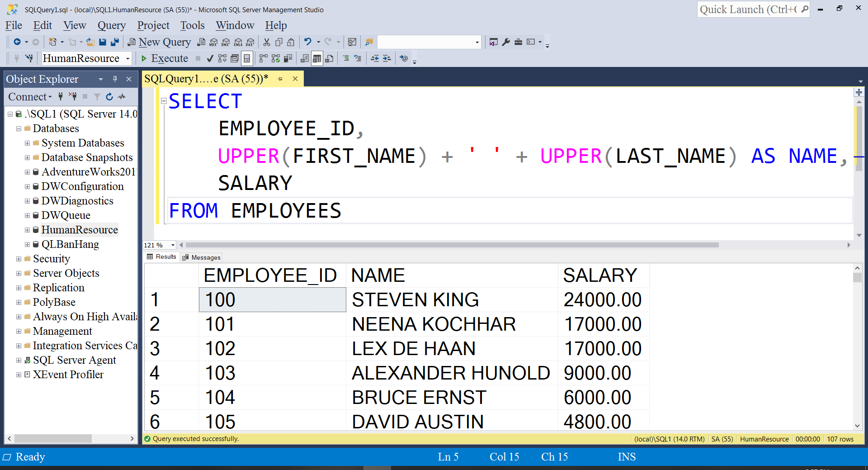This screenshot has height=470, width=868.
Task: Click the Undo arrow icon
Action: pos(308,42)
